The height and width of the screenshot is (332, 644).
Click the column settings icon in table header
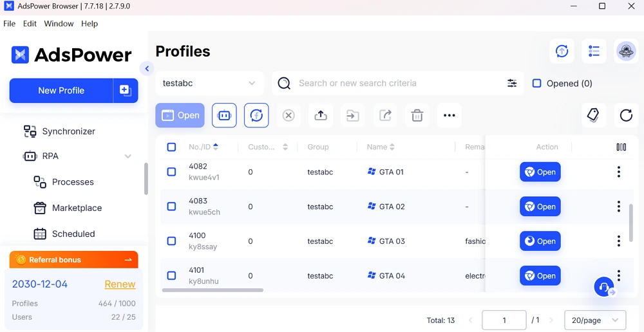621,147
